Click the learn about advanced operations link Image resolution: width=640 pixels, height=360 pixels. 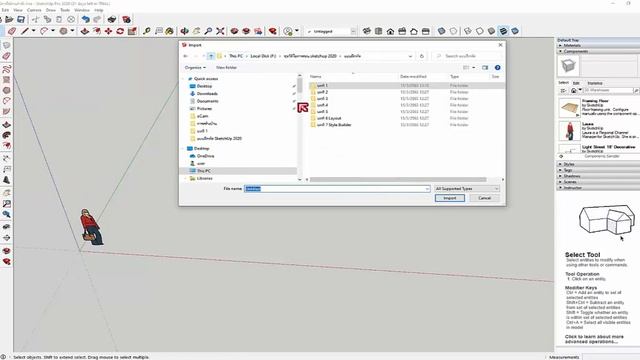(x=594, y=339)
